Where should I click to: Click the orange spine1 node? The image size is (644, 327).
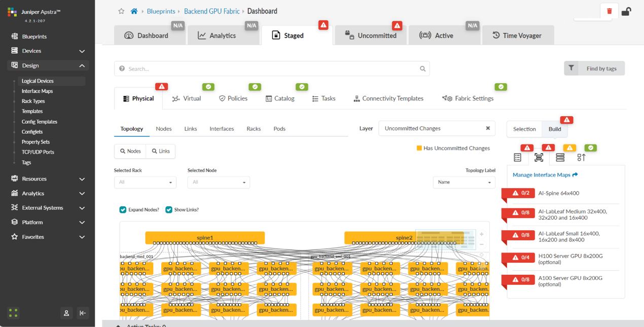tap(205, 237)
